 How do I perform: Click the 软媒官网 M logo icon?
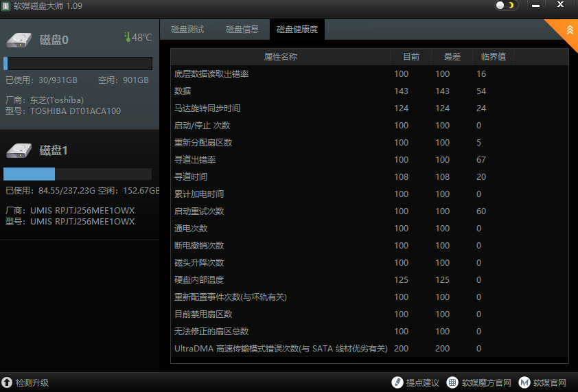[524, 382]
